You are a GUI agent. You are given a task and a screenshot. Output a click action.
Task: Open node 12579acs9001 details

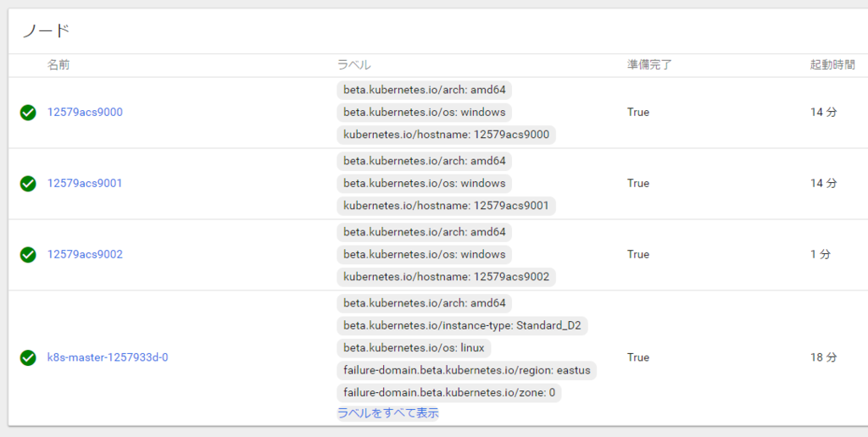pos(85,183)
